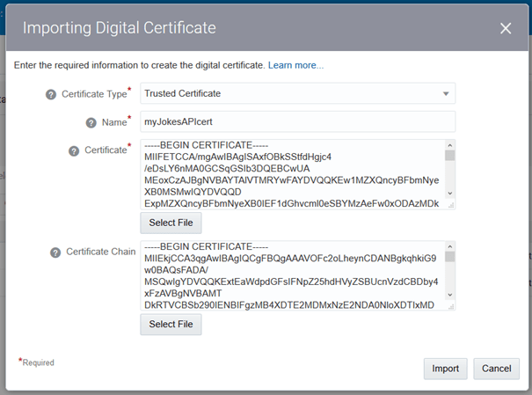Image resolution: width=532 pixels, height=395 pixels.
Task: Click Certificate Chain scrollbar up arrow
Action: click(x=449, y=246)
